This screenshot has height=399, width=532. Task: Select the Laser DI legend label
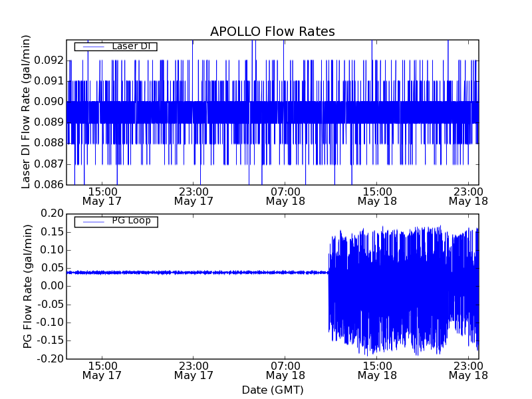coord(130,46)
